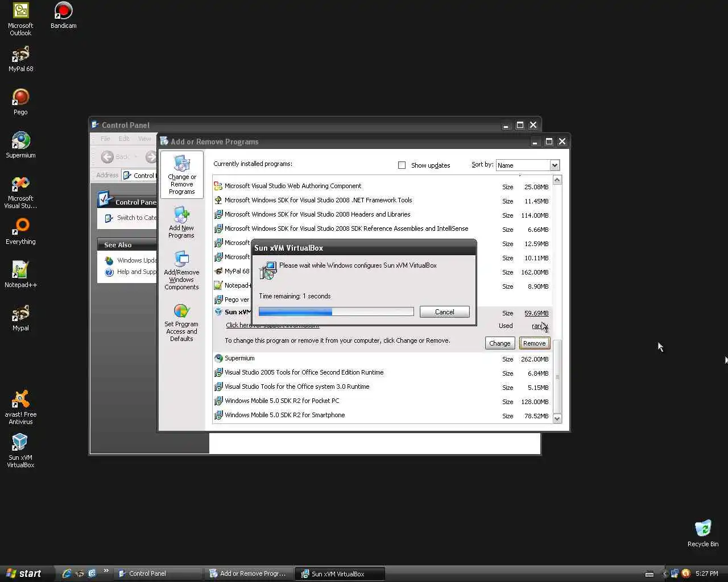Select Windows SDK .NET Framework Tools entry

(x=382, y=200)
